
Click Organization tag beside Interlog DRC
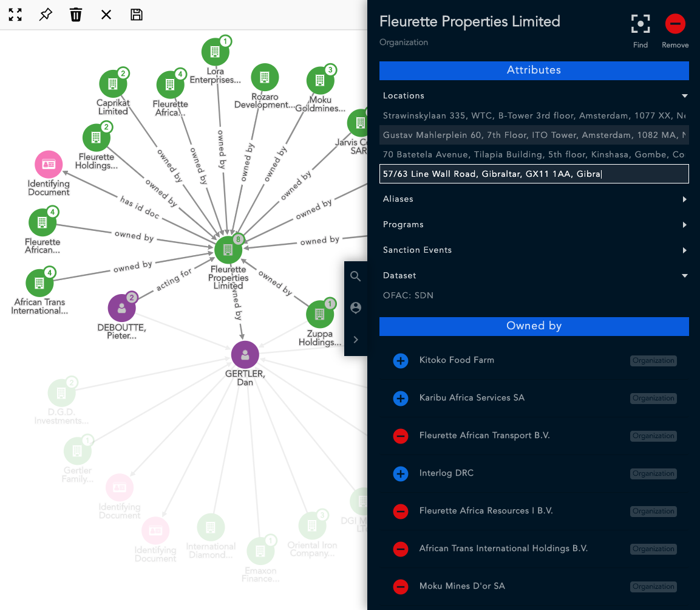653,473
